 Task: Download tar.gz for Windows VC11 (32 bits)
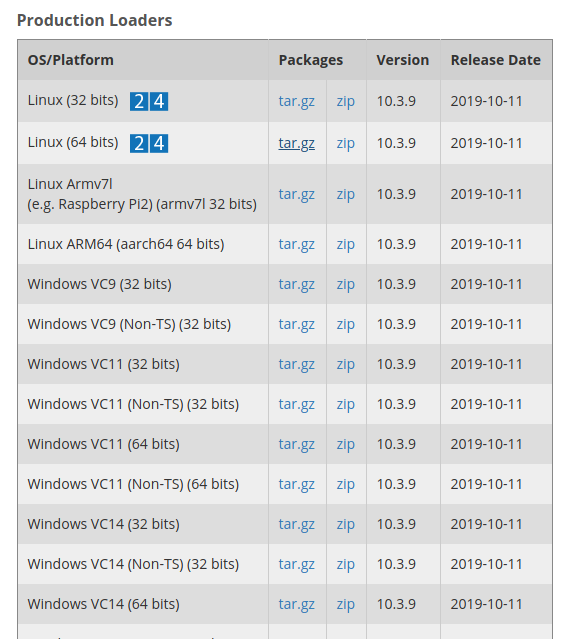297,364
